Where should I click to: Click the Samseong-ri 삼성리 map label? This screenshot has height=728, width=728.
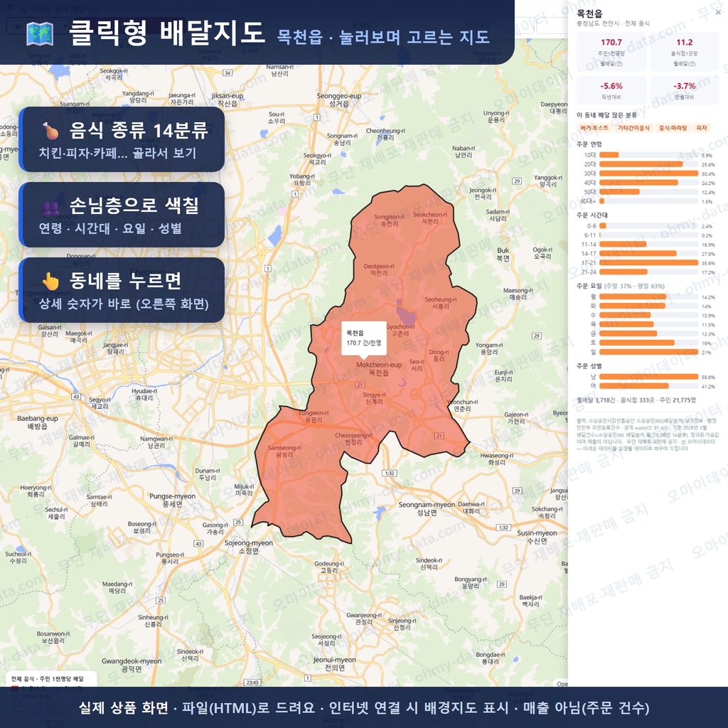click(284, 451)
